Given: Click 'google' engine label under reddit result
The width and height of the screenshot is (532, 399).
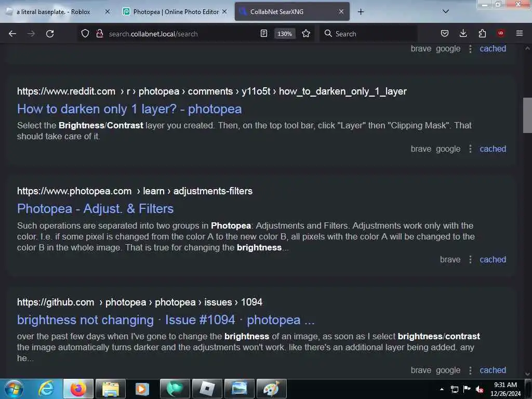Looking at the screenshot, I should [448, 149].
